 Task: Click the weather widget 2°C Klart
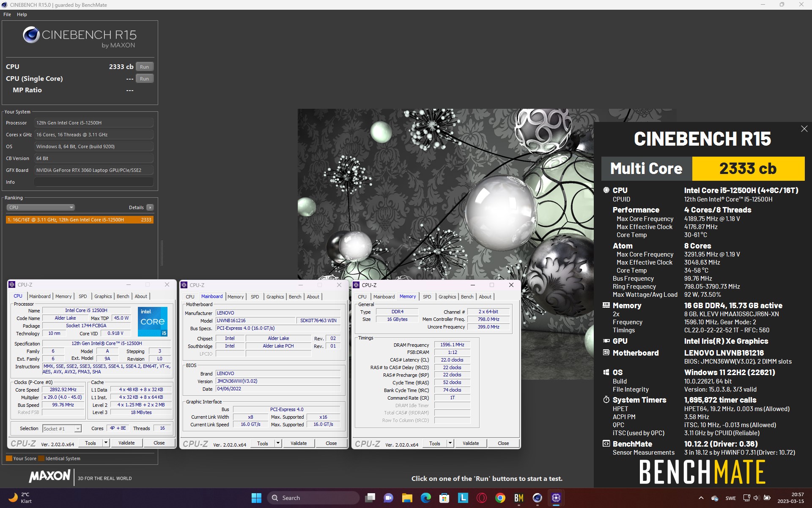click(x=20, y=498)
